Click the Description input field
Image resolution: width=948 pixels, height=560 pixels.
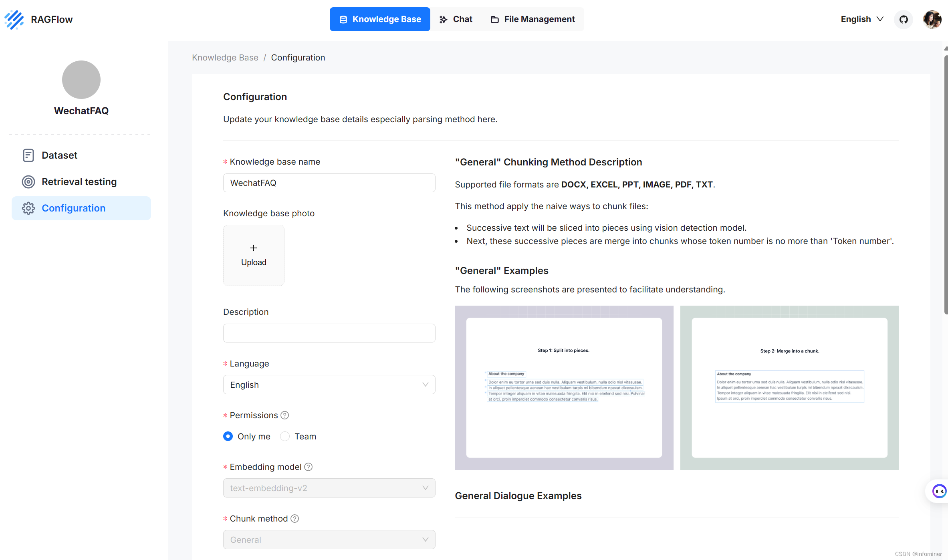(x=329, y=333)
